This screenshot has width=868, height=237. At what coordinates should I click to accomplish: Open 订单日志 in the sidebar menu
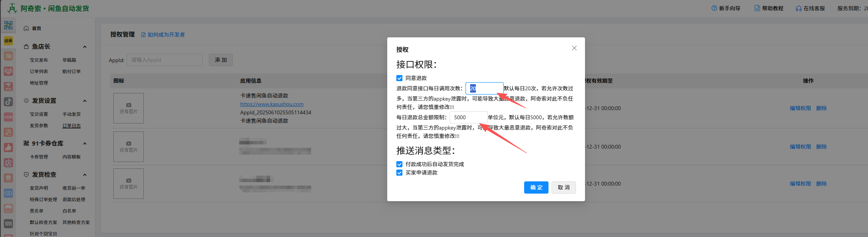pos(72,126)
